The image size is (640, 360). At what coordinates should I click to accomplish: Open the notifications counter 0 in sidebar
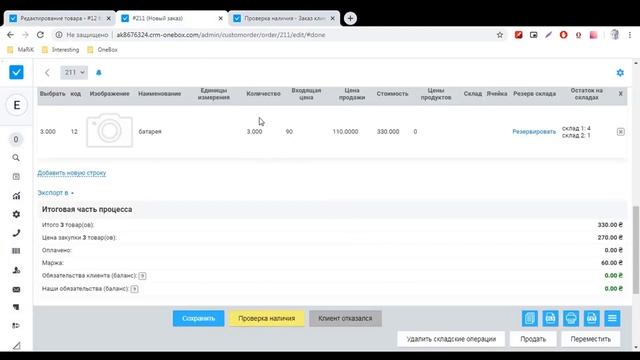coord(16,139)
